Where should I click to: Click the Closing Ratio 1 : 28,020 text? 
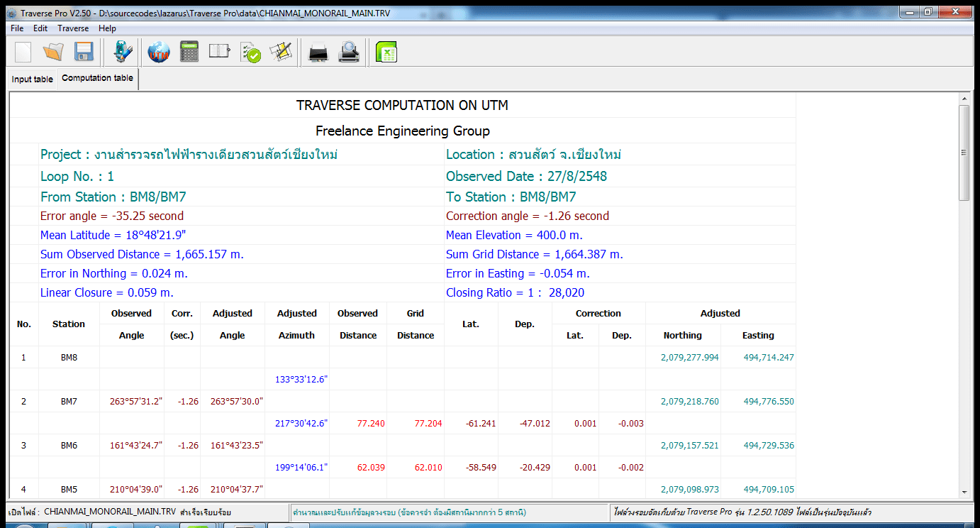coord(515,292)
